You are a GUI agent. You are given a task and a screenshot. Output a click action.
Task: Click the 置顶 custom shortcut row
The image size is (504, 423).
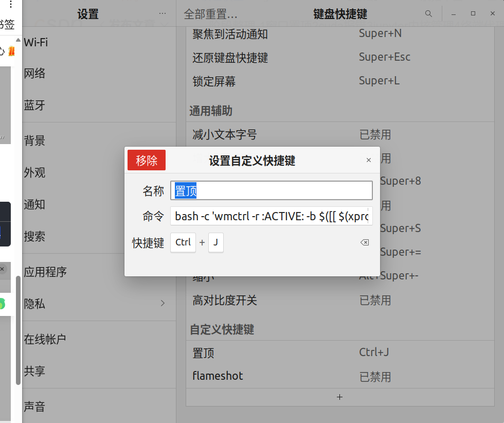pyautogui.click(x=340, y=353)
